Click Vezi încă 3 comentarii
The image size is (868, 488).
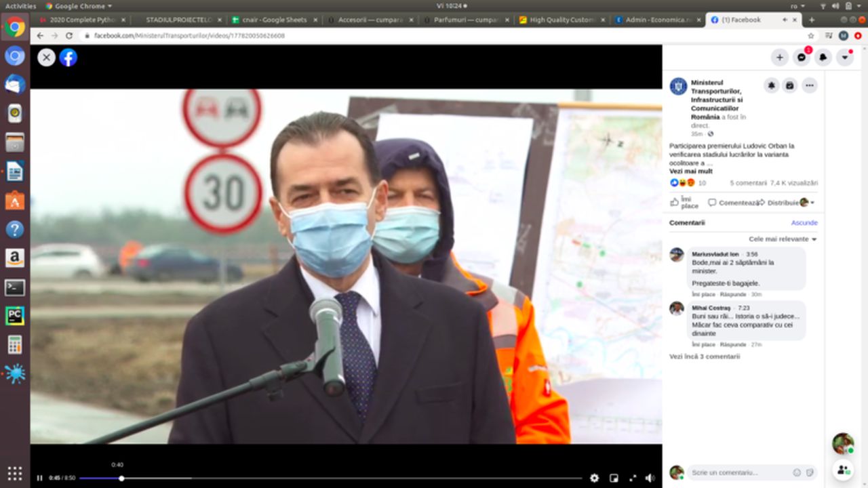pos(705,357)
